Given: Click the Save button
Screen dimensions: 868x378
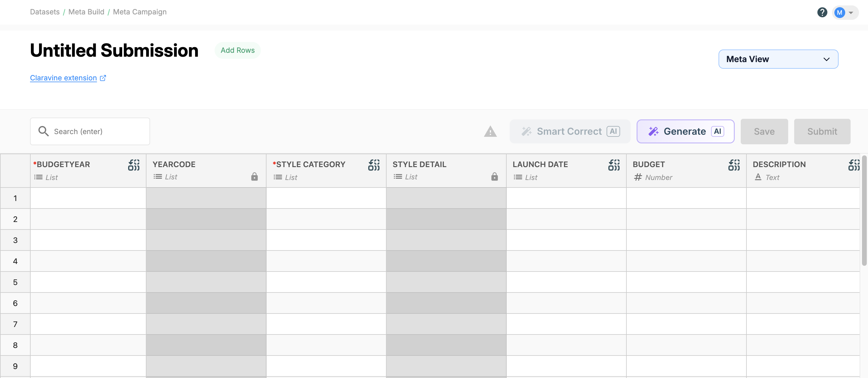Looking at the screenshot, I should 764,131.
